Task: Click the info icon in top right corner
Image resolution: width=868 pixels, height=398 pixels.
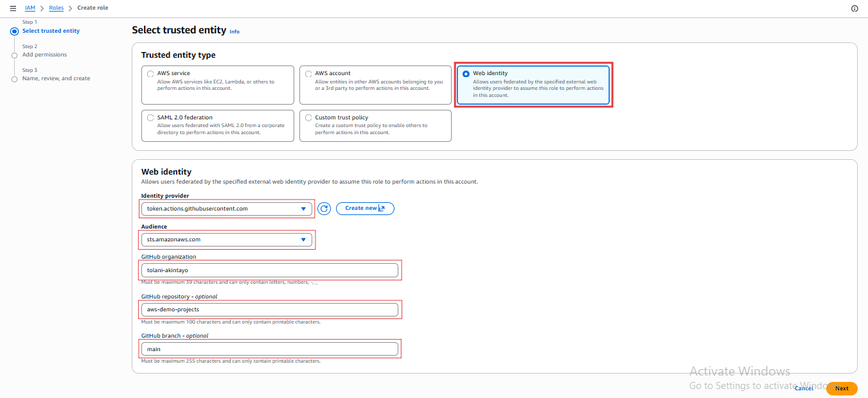Action: [x=855, y=8]
